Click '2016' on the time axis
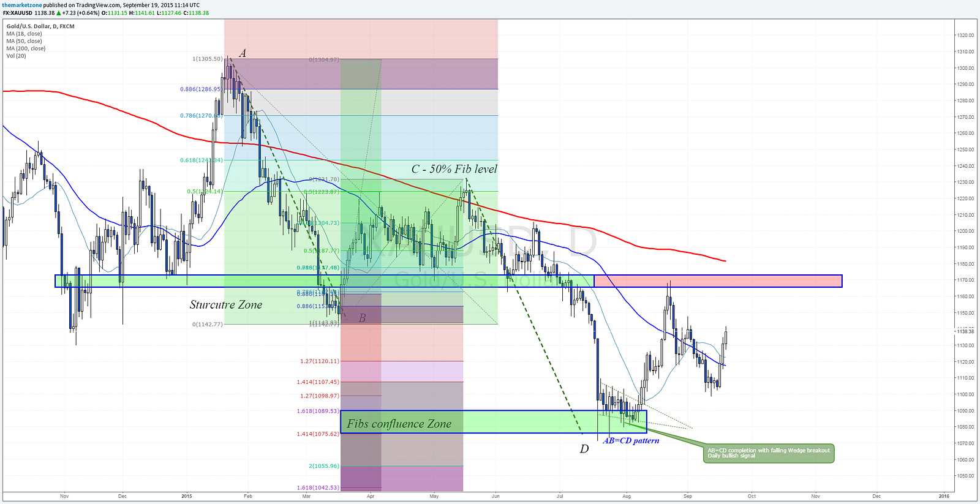Image resolution: width=980 pixels, height=504 pixels. [x=944, y=496]
